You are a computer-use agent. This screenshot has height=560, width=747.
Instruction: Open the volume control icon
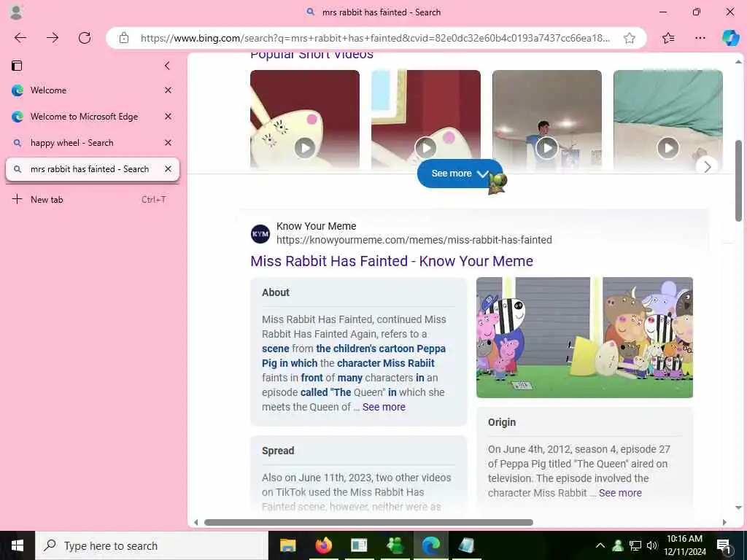point(652,545)
